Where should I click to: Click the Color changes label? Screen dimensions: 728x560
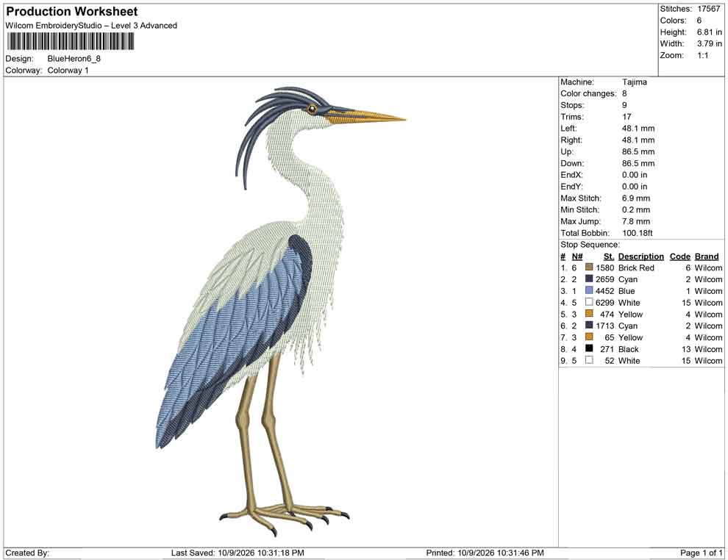coord(588,94)
